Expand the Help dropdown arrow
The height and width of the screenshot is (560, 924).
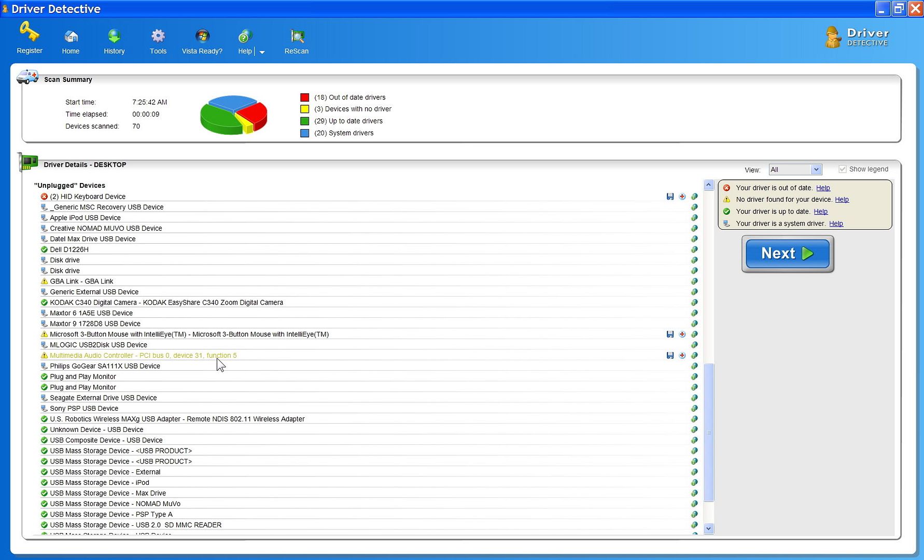[262, 52]
